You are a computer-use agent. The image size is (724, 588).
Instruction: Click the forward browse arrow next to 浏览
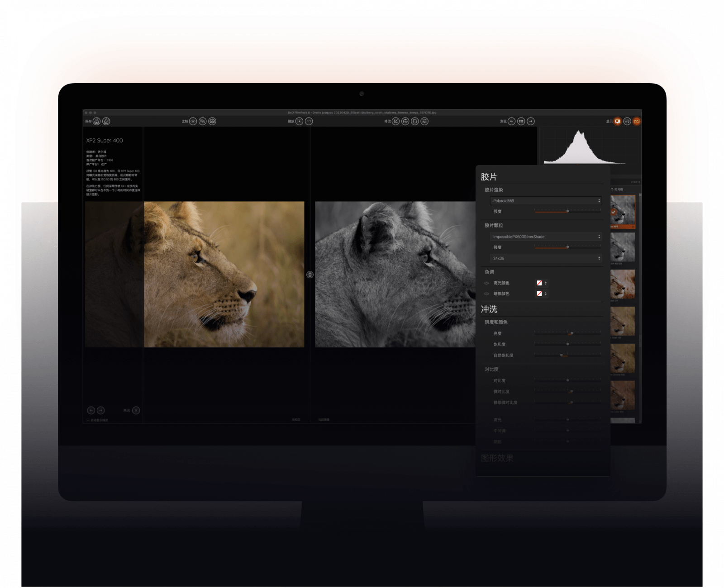(x=530, y=121)
